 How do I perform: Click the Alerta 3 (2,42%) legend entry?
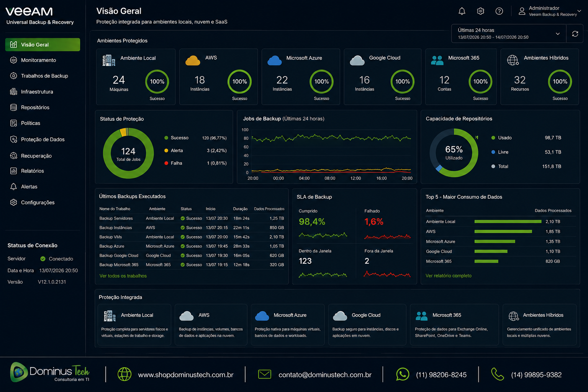pyautogui.click(x=195, y=150)
